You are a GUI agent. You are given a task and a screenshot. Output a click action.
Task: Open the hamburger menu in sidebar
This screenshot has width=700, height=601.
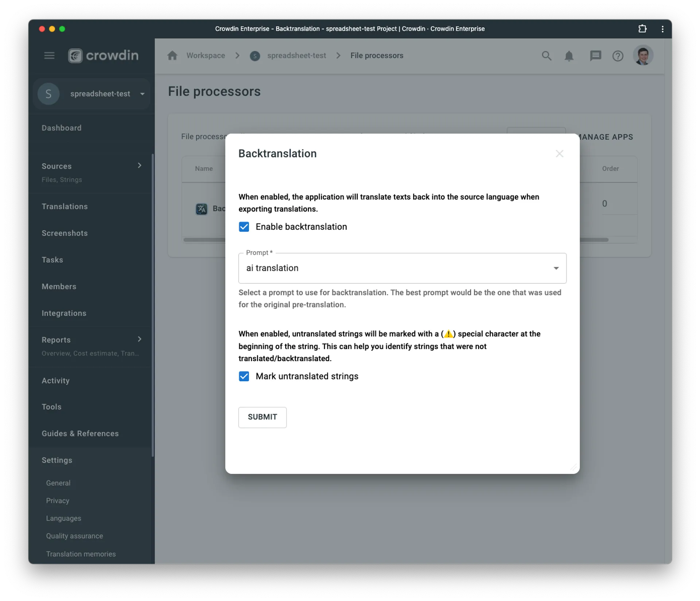coord(49,56)
